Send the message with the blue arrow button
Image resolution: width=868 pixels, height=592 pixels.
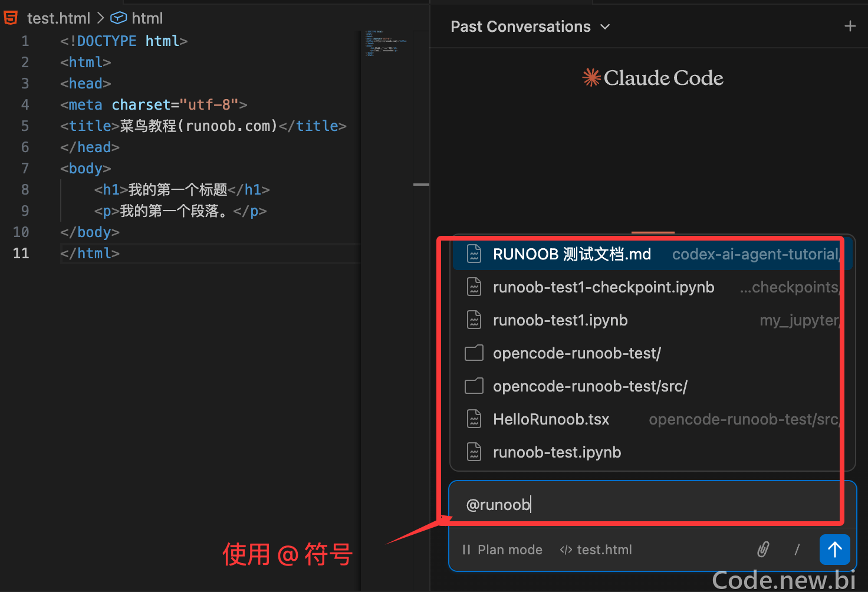(x=835, y=550)
